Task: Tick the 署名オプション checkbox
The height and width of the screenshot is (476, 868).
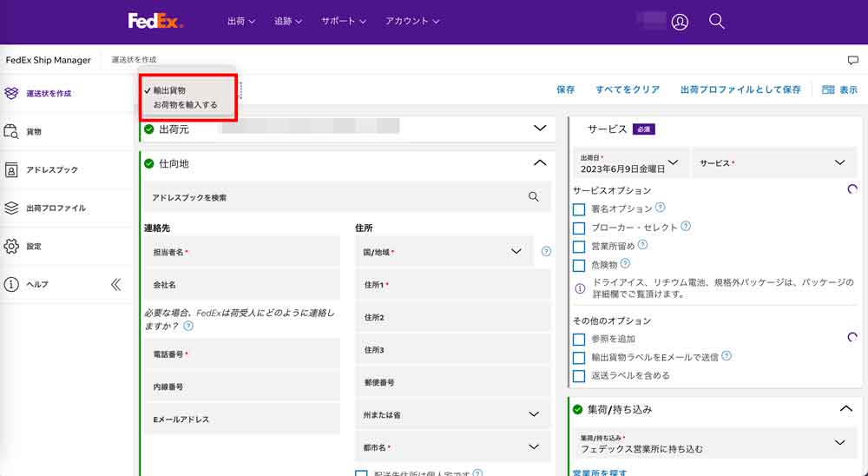Action: [x=578, y=209]
